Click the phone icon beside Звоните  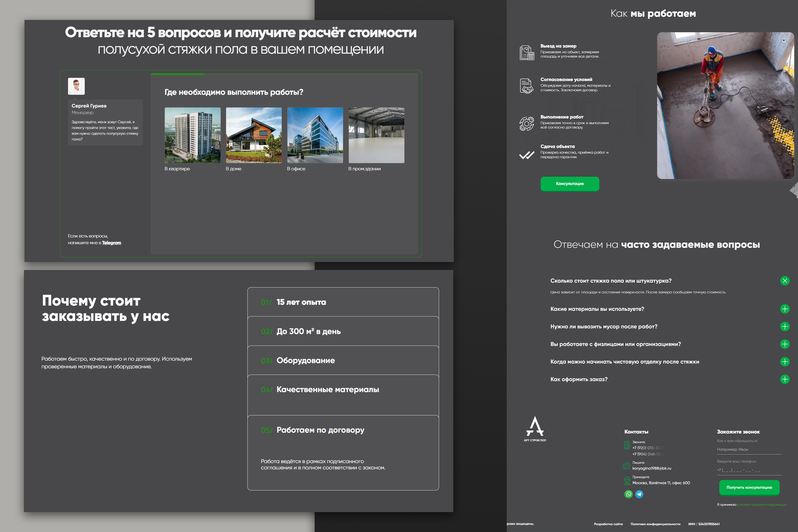(x=627, y=445)
